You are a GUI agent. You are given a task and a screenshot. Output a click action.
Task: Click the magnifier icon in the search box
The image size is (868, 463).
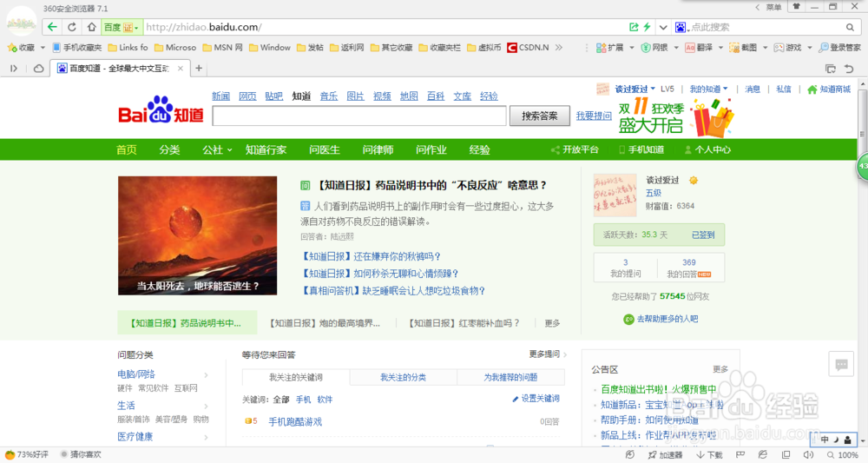tap(850, 27)
